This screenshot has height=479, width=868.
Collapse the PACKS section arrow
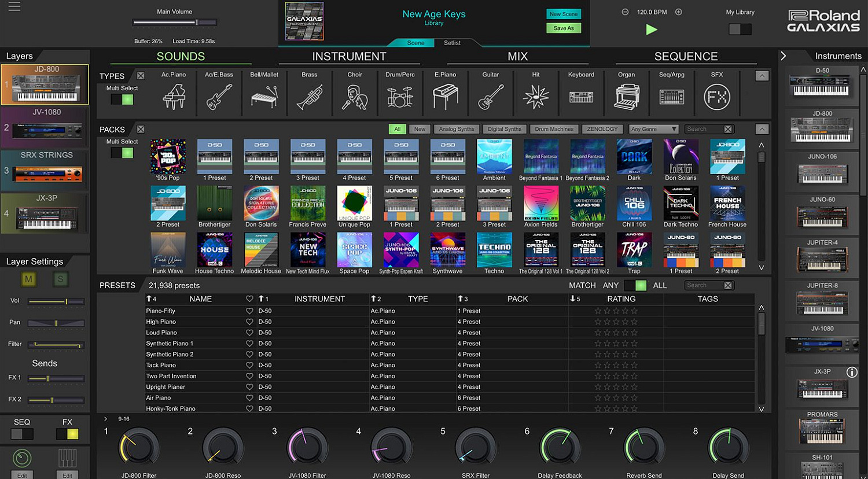(762, 129)
